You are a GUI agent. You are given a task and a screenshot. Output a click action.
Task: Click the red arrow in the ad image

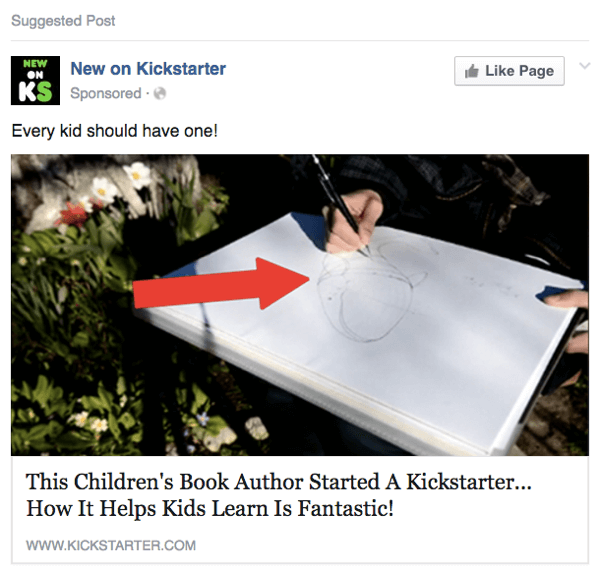221,283
